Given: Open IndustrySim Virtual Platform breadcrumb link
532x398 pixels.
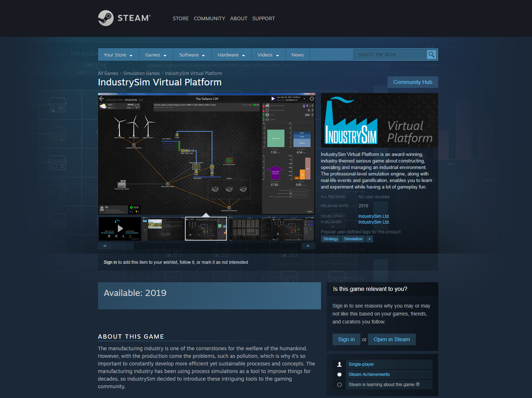Looking at the screenshot, I should tap(193, 73).
